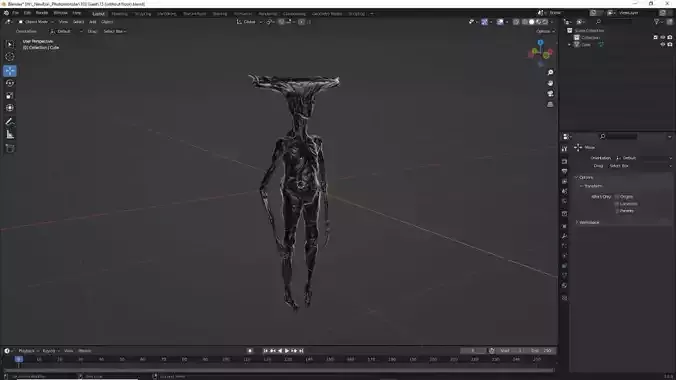Toggle the Parents checkbox
The width and height of the screenshot is (676, 380).
click(x=617, y=211)
